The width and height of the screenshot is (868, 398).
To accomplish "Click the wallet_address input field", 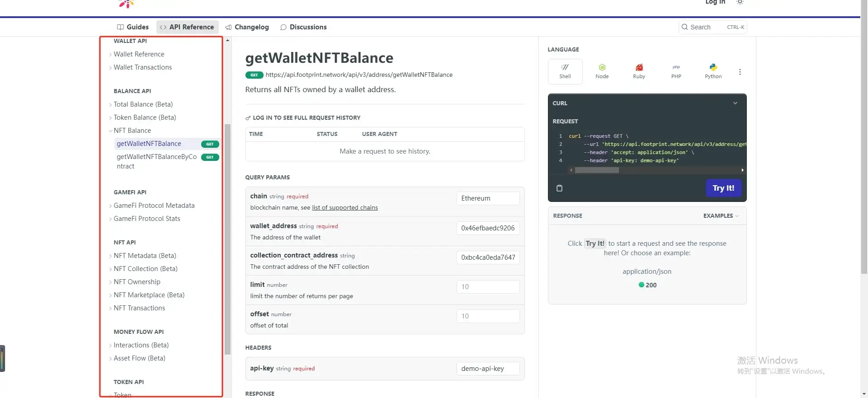I will [x=487, y=228].
